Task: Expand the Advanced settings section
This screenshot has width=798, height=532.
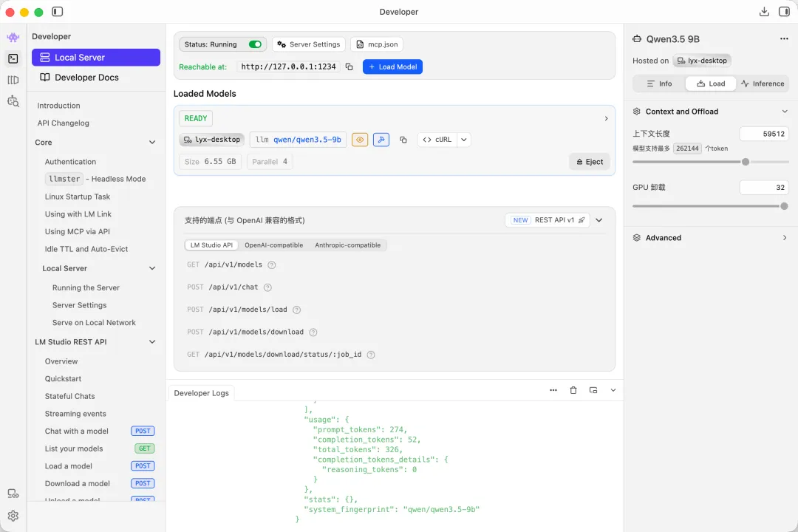Action: 784,238
